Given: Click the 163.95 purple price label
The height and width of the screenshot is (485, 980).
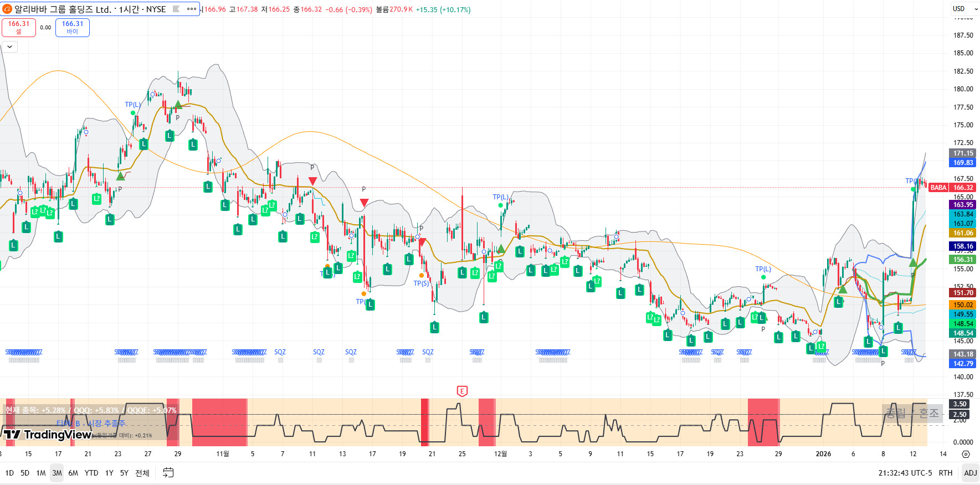Looking at the screenshot, I should tap(963, 205).
